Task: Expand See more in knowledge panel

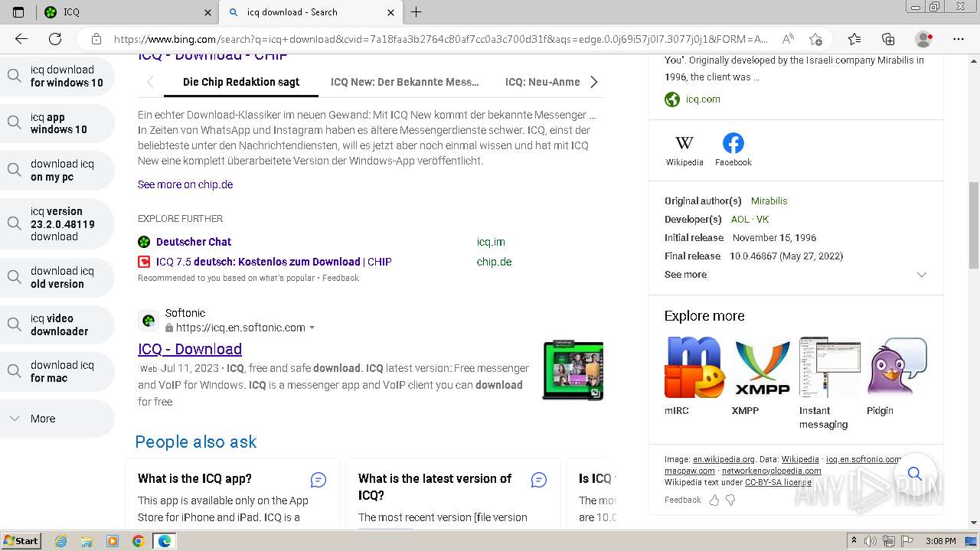Action: [795, 275]
